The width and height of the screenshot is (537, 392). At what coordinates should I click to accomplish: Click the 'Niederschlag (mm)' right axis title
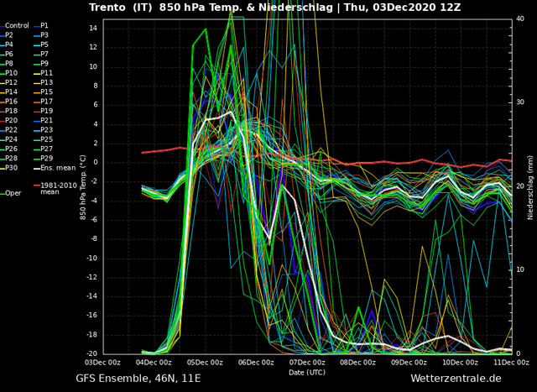(x=530, y=187)
